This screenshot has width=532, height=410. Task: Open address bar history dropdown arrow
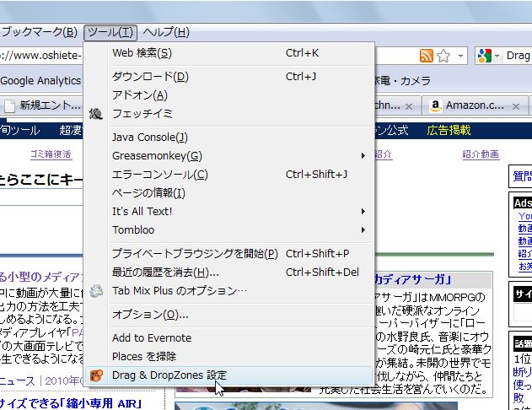coord(460,56)
